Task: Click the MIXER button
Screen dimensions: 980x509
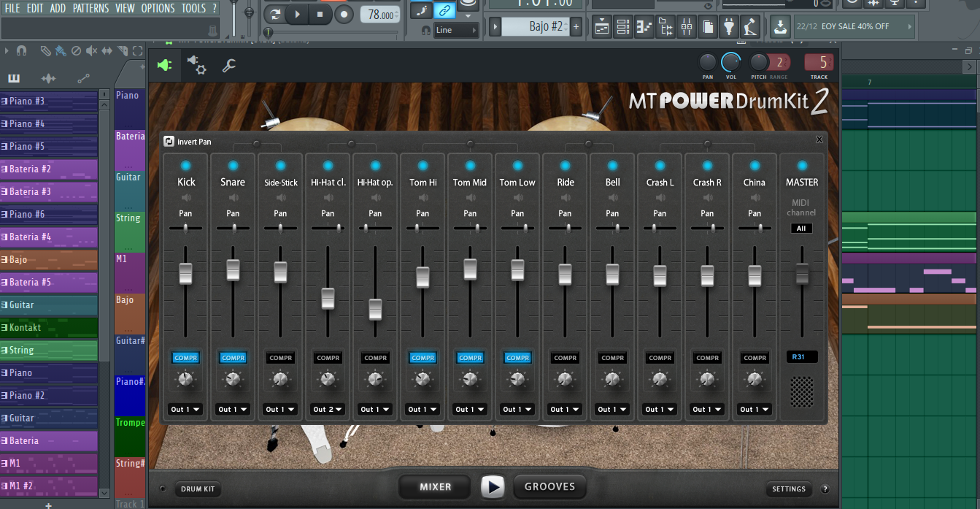Action: coord(436,487)
